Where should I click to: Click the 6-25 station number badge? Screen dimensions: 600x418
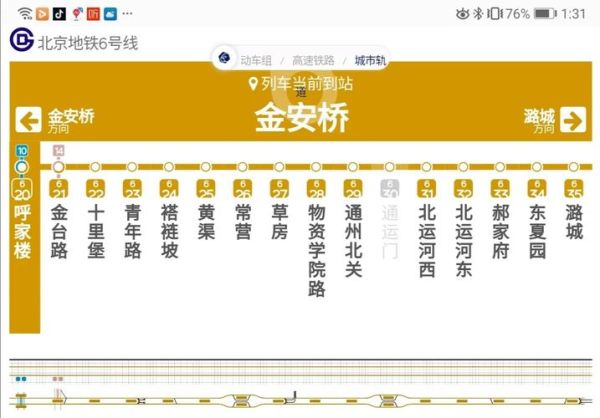pyautogui.click(x=205, y=189)
